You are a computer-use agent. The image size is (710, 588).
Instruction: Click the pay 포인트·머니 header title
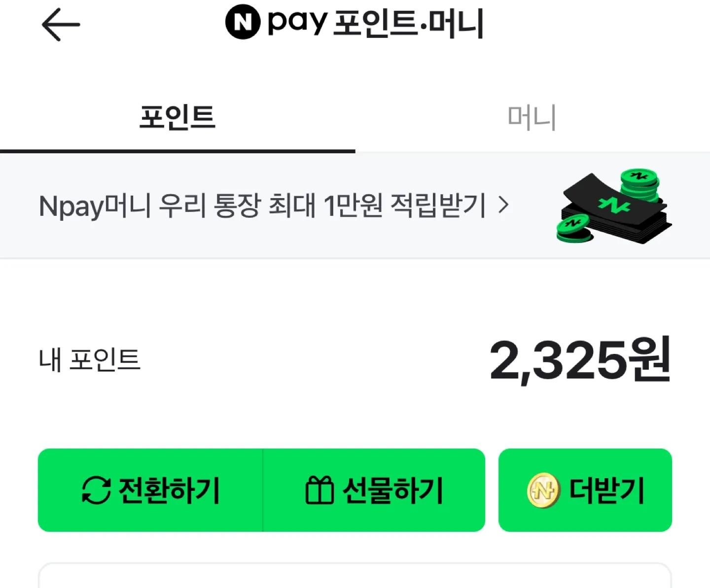[x=376, y=23]
